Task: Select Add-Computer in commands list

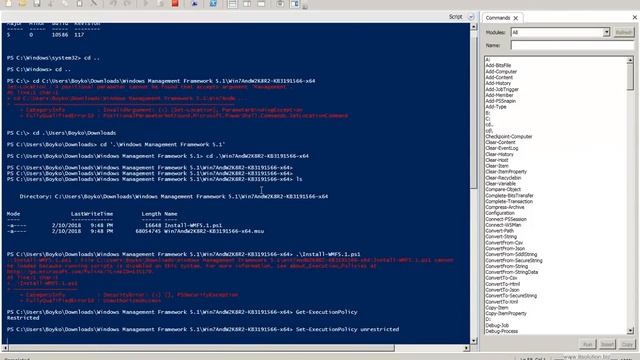Action: (x=501, y=71)
